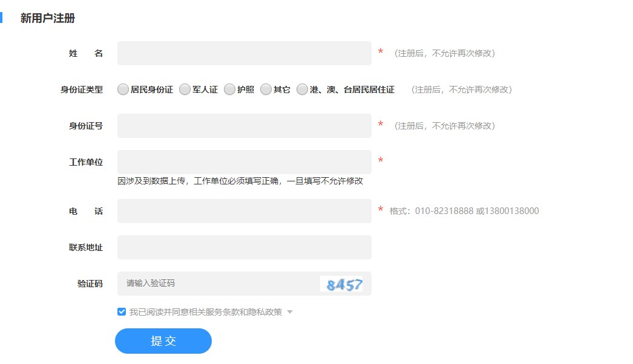Select the 其它 radio button
The image size is (633, 364).
[266, 89]
